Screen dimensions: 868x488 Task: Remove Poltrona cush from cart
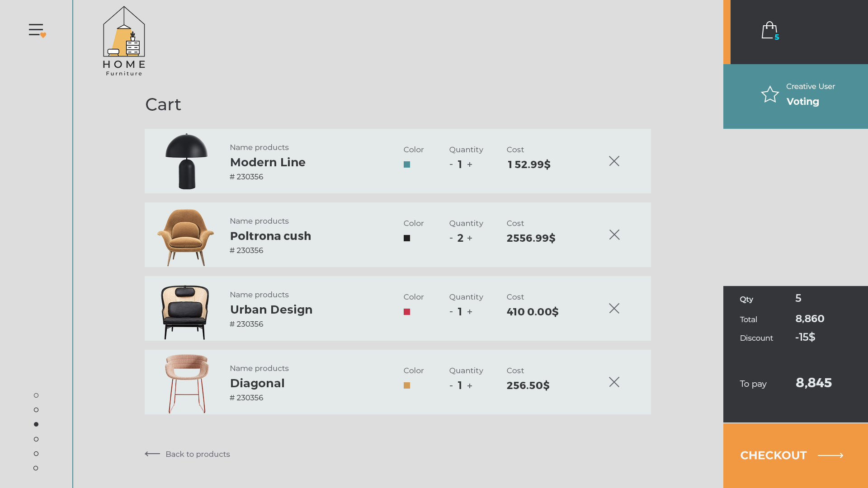pos(614,235)
